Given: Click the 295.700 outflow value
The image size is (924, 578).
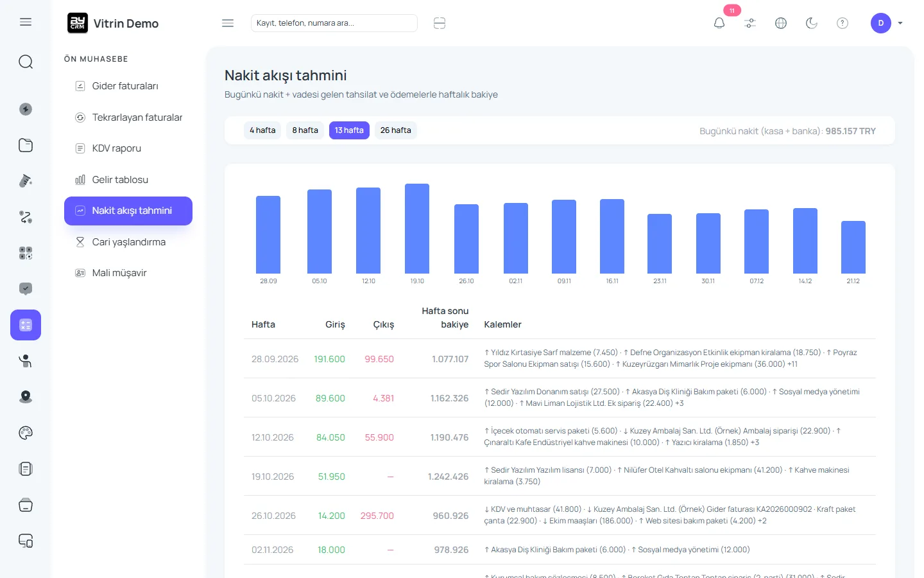Looking at the screenshot, I should (x=377, y=516).
